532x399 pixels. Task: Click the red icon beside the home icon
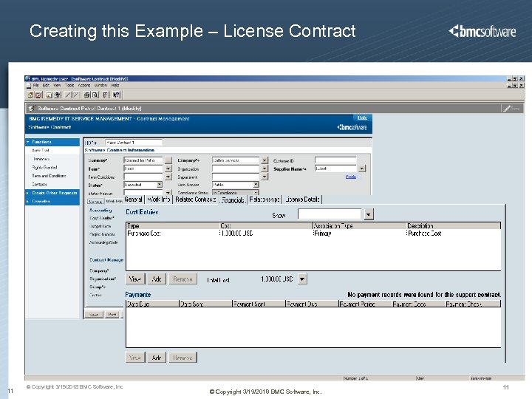pos(38,95)
